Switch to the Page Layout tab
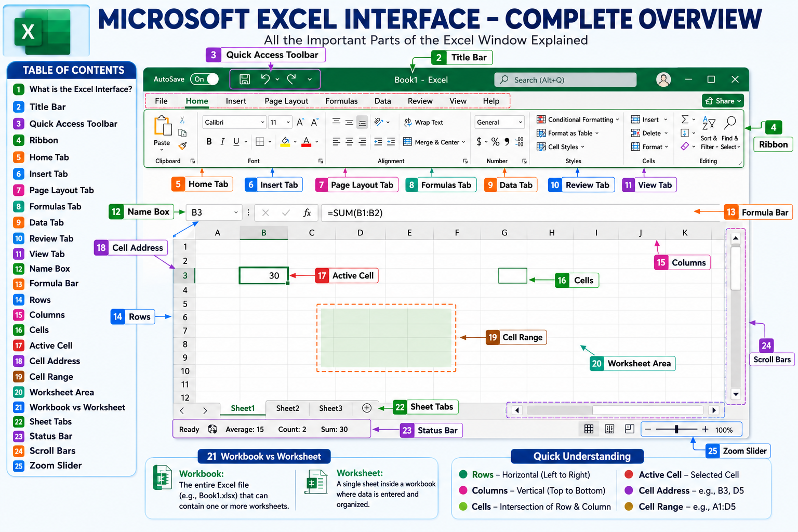Viewport: 798px width, 532px height. [286, 101]
